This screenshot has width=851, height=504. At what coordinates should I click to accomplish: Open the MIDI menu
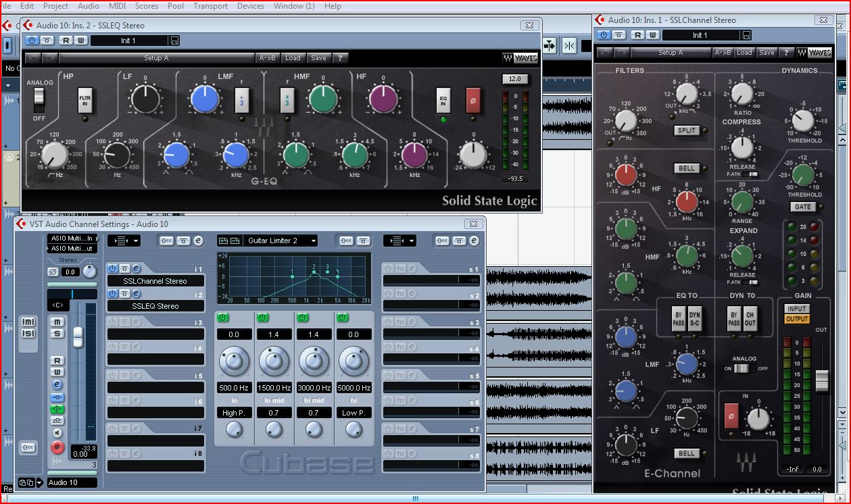117,5
